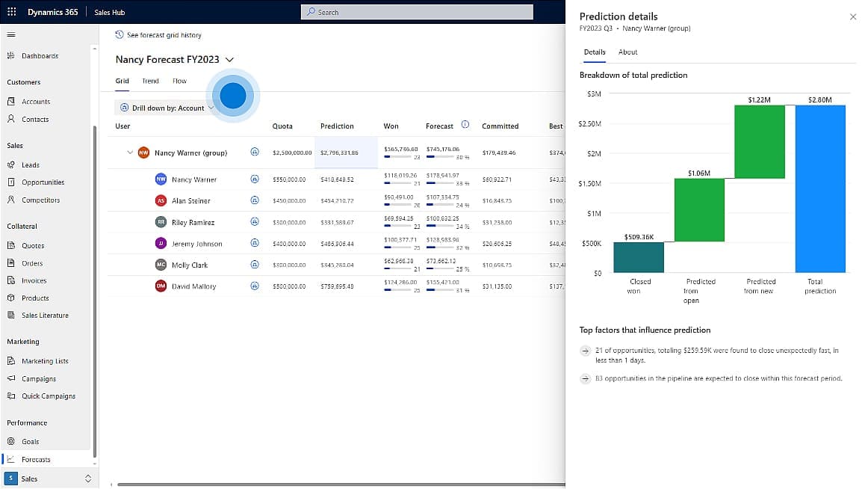
Task: Switch to the Grid tab
Action: [122, 81]
